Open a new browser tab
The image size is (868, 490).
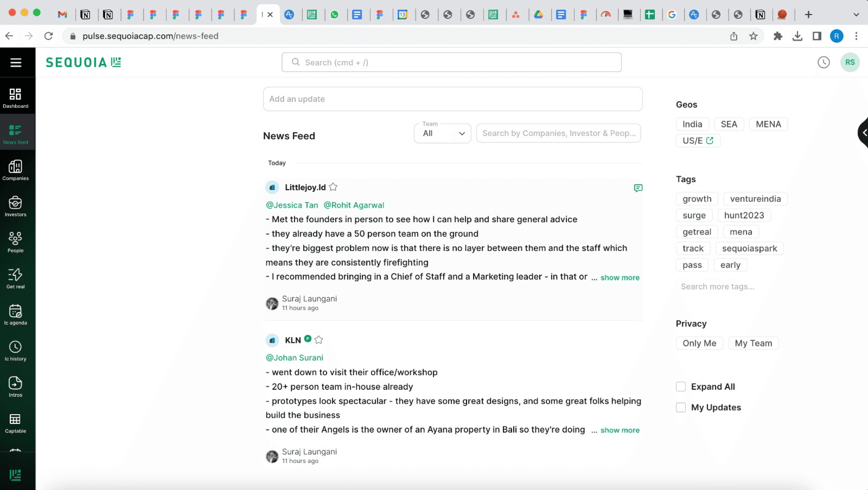click(x=808, y=15)
